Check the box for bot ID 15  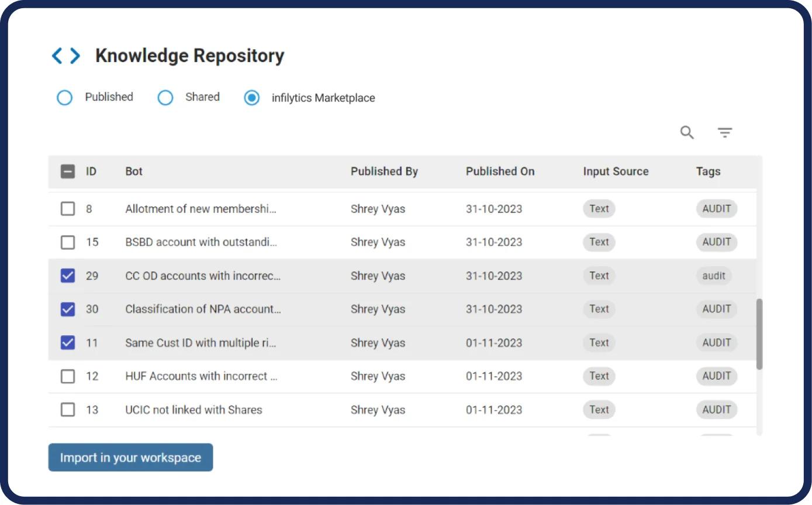click(x=68, y=242)
